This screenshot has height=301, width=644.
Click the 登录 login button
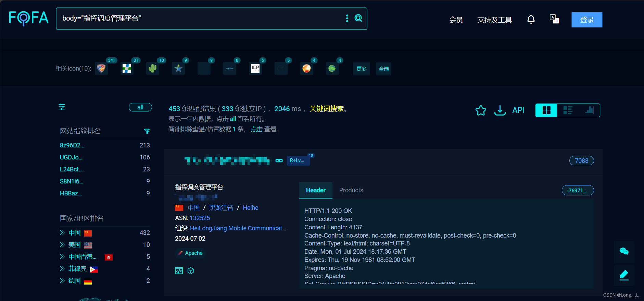(x=587, y=20)
